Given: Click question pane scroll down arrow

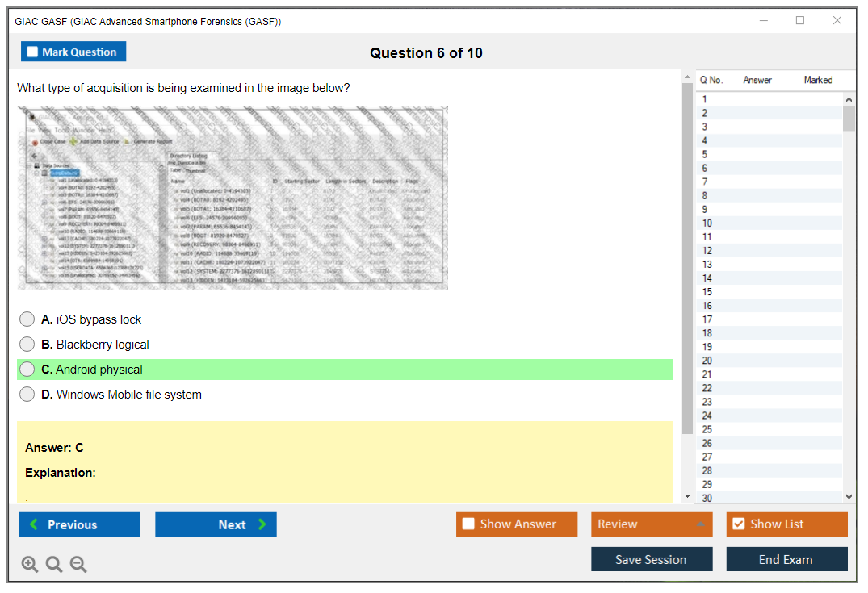Looking at the screenshot, I should (x=687, y=495).
